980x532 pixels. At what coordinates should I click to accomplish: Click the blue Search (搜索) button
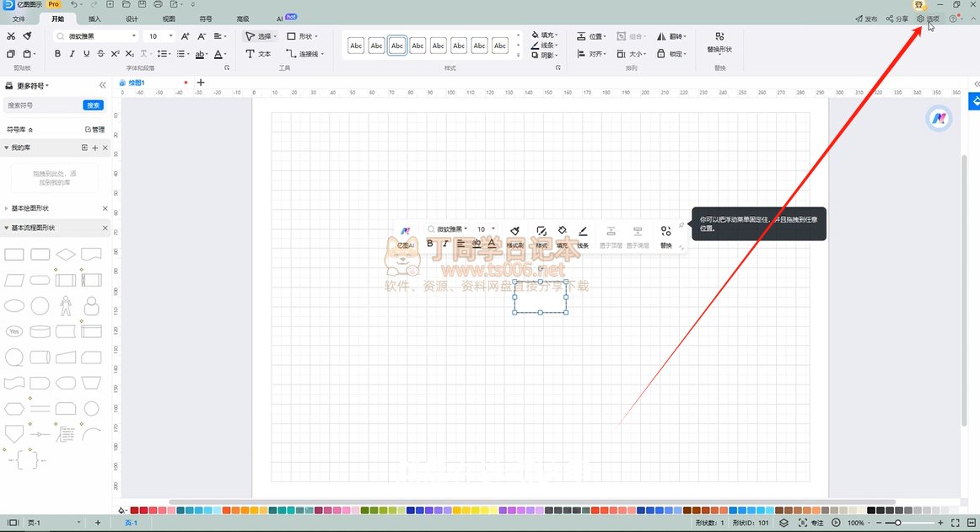point(94,105)
